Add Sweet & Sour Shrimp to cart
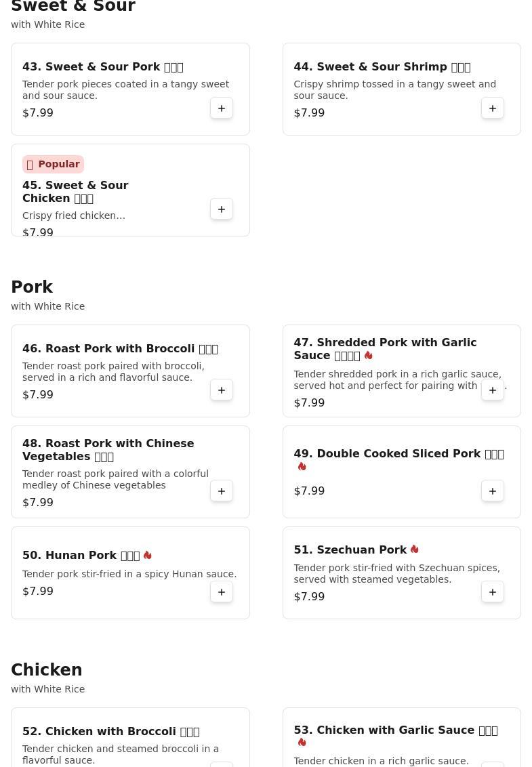 point(493,108)
